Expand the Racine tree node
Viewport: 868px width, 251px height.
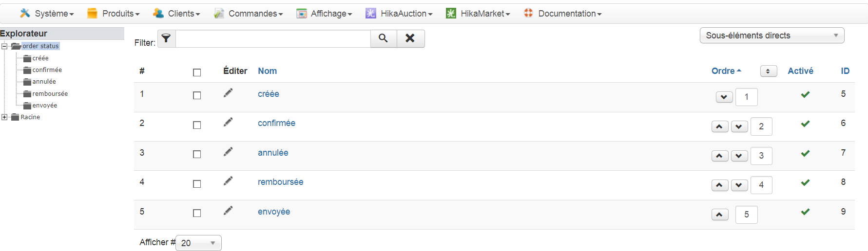pos(4,117)
